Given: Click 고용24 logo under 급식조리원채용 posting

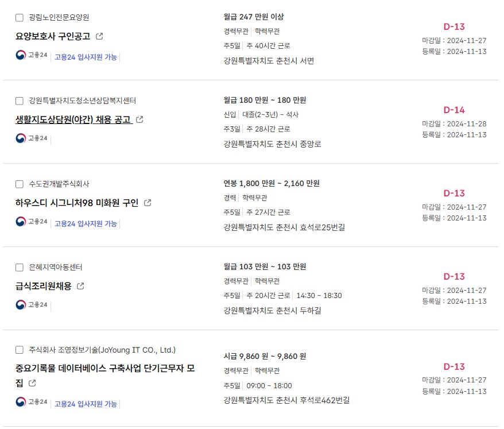Looking at the screenshot, I should pyautogui.click(x=32, y=304).
